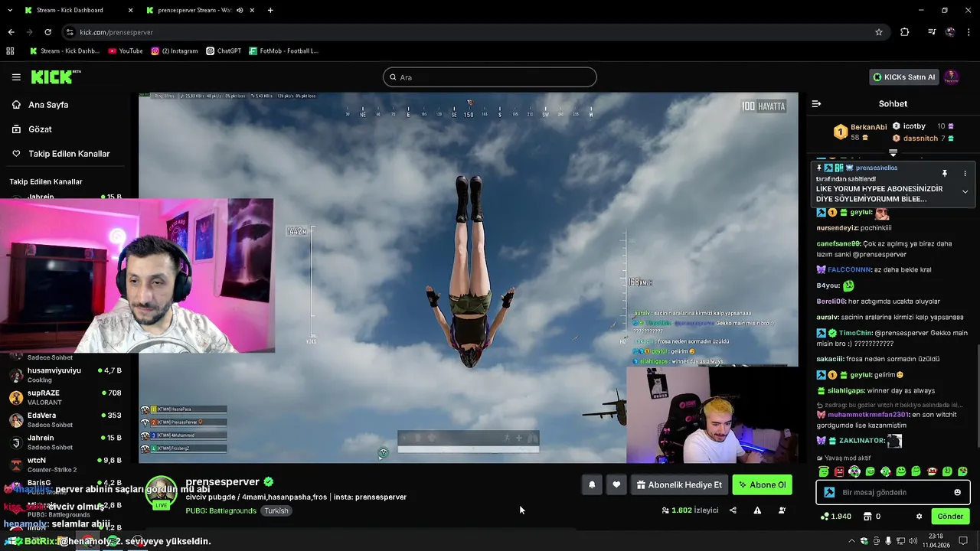The image size is (980, 551).
Task: Expand the pinned message chevron
Action: [965, 191]
